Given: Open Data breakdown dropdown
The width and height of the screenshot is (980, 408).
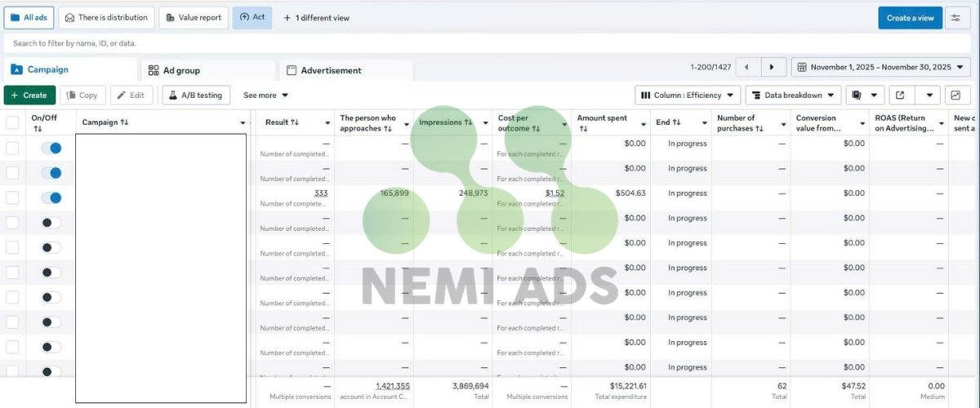Looking at the screenshot, I should (x=793, y=95).
